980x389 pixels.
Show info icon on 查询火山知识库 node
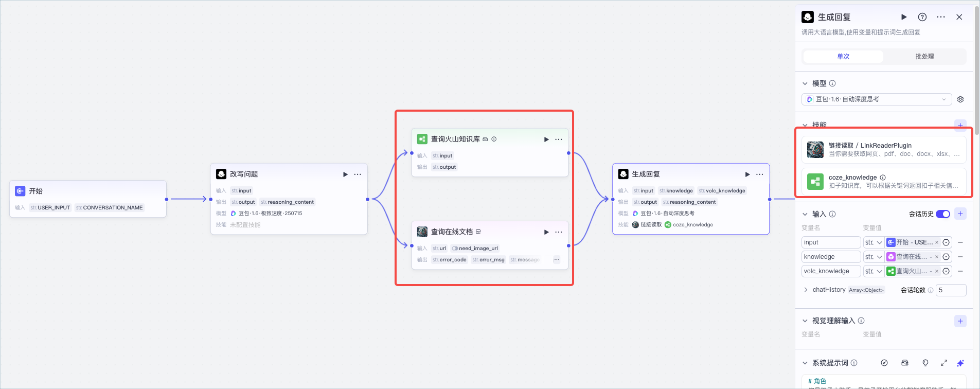(494, 139)
